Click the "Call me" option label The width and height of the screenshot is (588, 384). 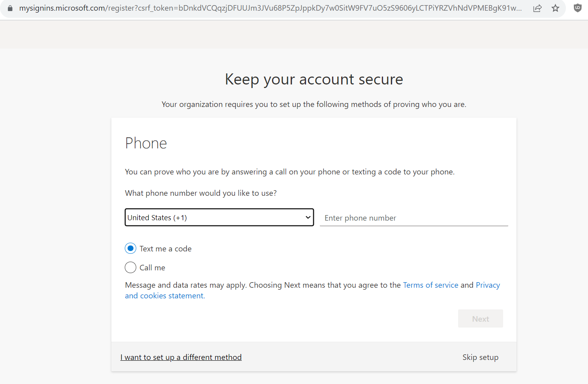[x=152, y=268]
